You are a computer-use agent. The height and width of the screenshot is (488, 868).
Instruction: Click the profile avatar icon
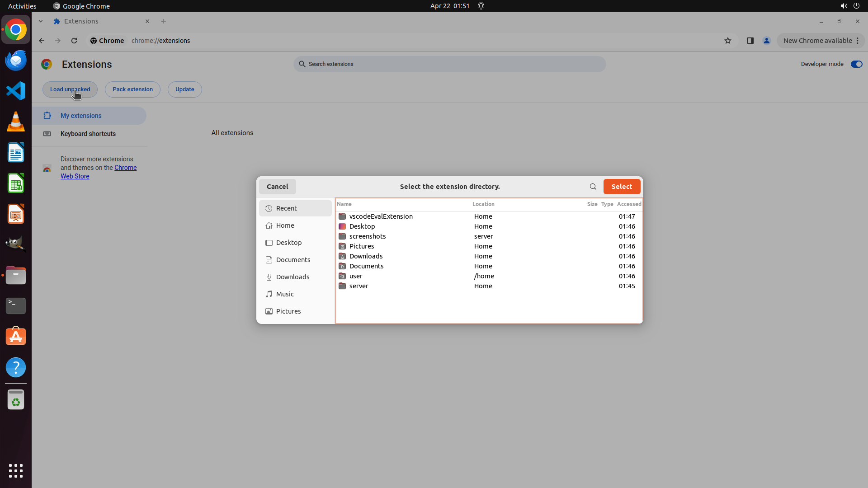click(766, 41)
